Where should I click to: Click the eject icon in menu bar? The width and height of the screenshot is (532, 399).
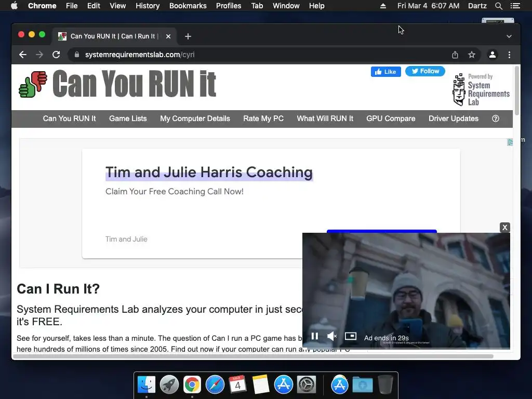click(383, 6)
